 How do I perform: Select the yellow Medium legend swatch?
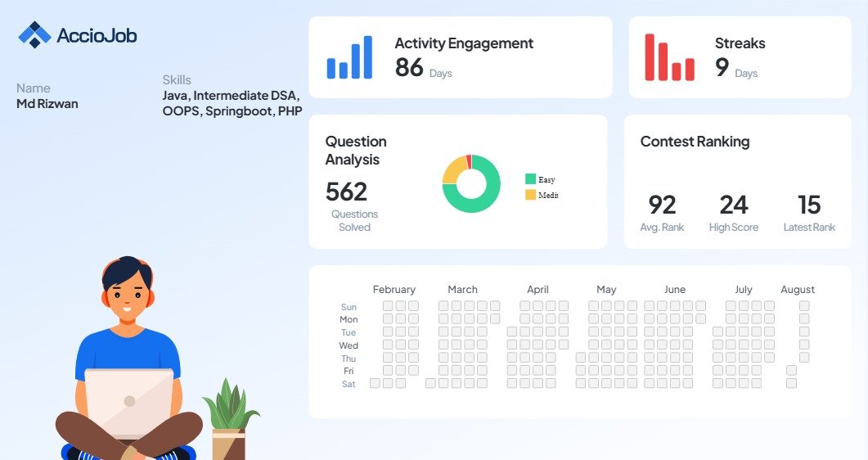point(530,195)
